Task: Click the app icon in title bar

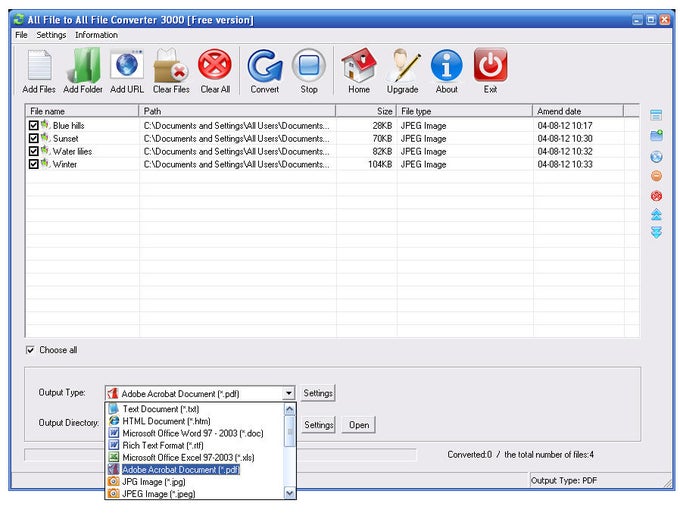Action: point(19,20)
